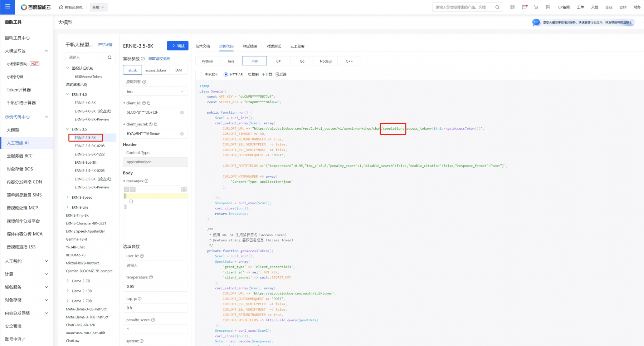
Task: Click help icon next to client_secret
Action: (x=151, y=124)
